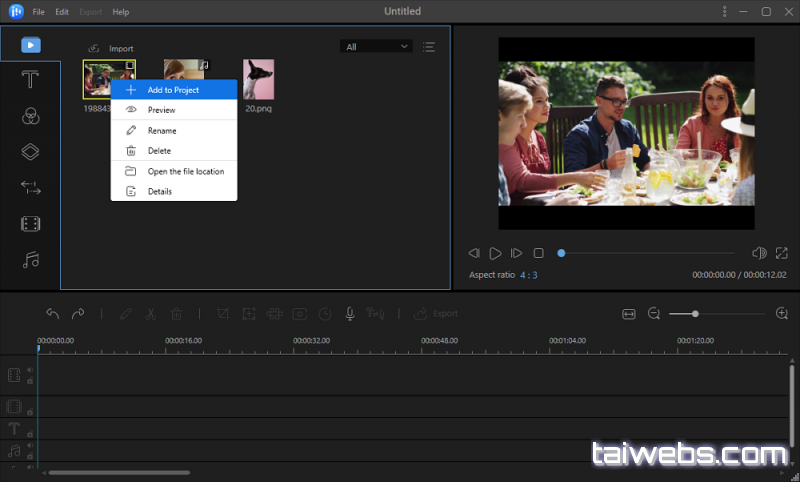Open the Music panel in sidebar
The height and width of the screenshot is (482, 800).
pyautogui.click(x=30, y=260)
